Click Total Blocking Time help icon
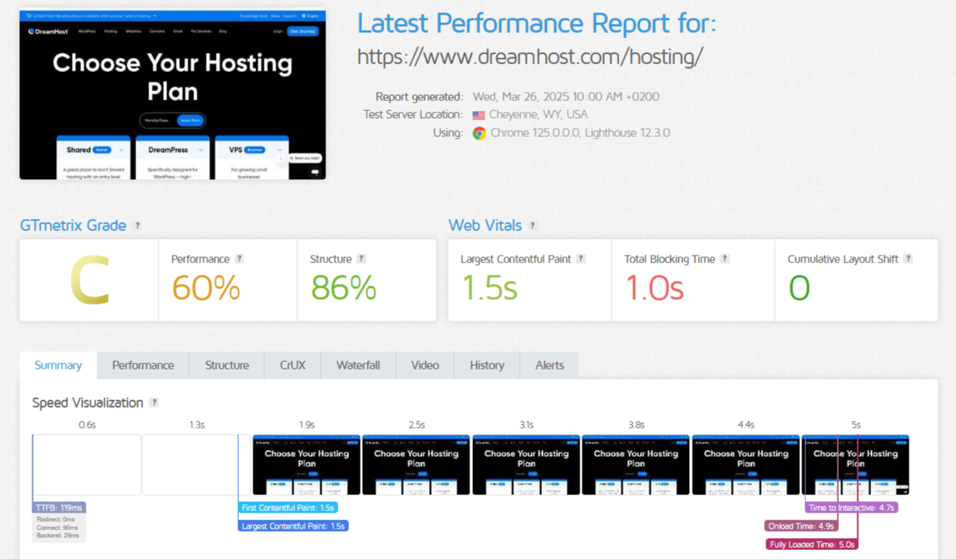The image size is (956, 560). [x=725, y=259]
